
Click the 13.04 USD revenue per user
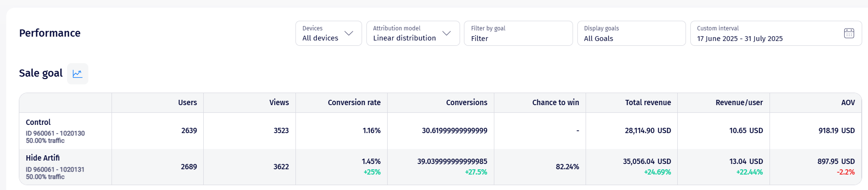coord(746,162)
